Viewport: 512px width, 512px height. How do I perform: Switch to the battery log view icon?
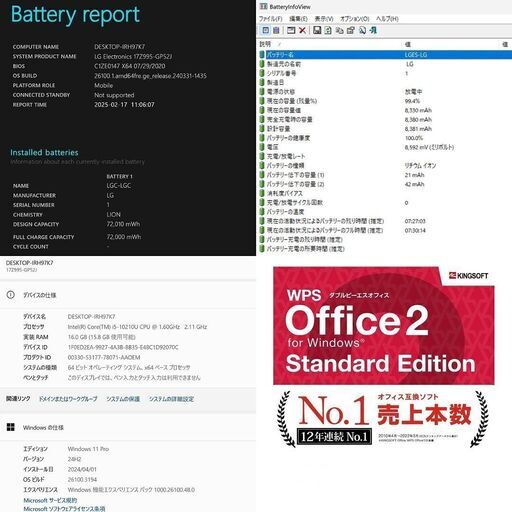(x=276, y=30)
